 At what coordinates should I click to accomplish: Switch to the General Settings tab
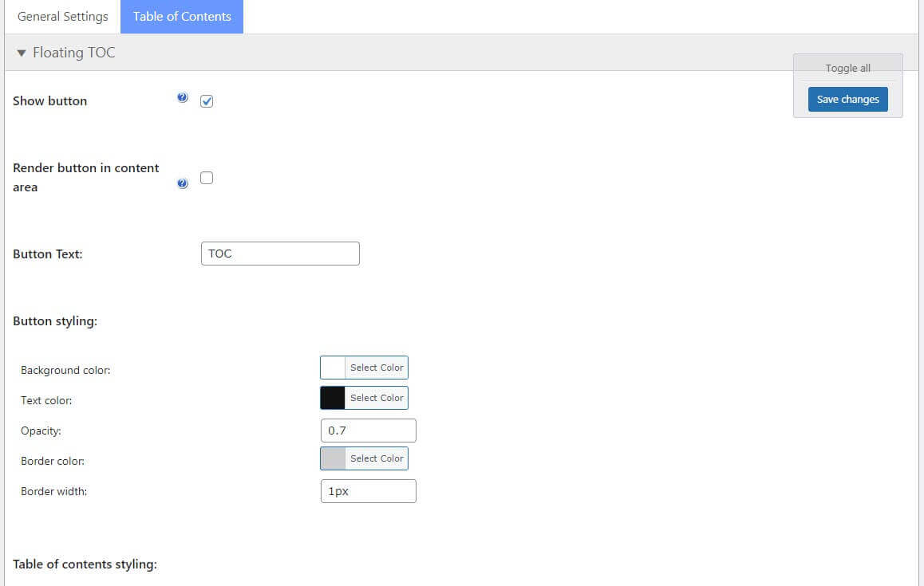tap(62, 17)
